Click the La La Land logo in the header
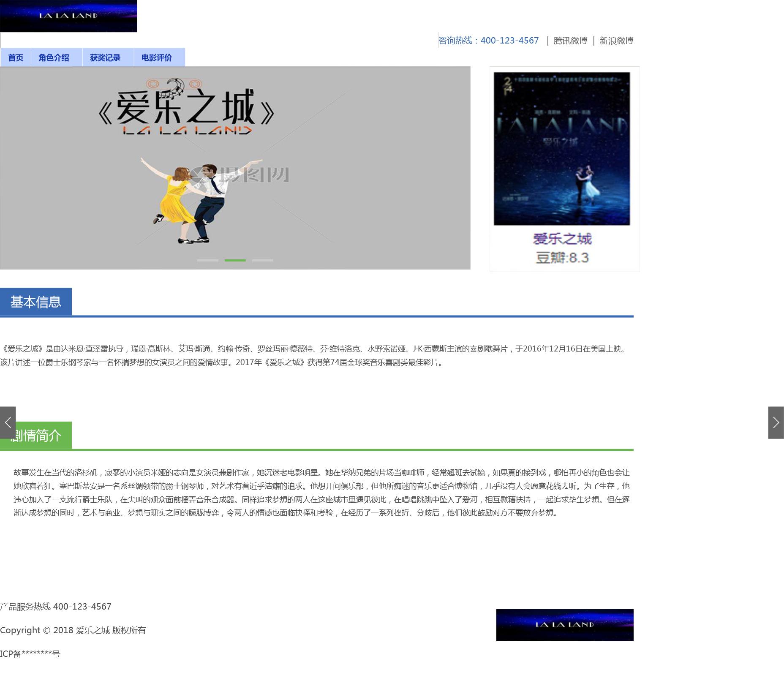Image resolution: width=784 pixels, height=678 pixels. coord(68,16)
